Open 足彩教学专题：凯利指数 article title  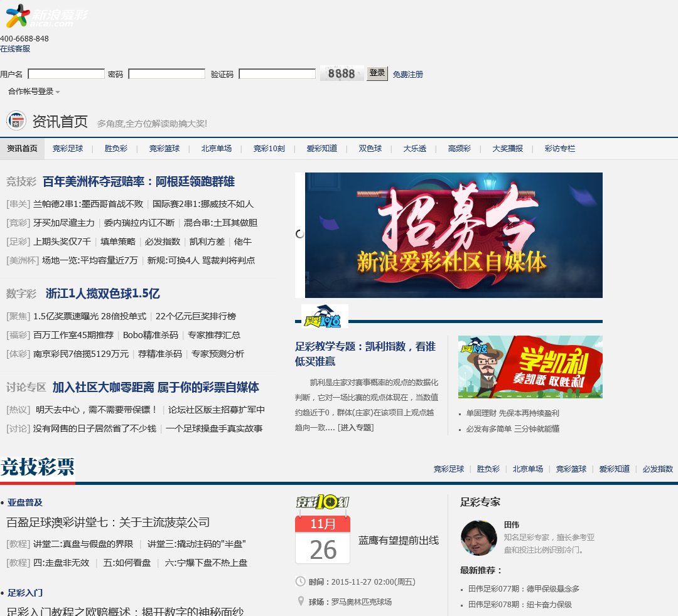pos(365,354)
